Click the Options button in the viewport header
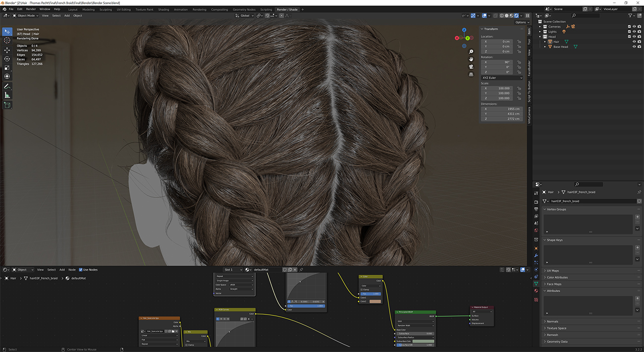Viewport: 644px width, 352px height. 522,22
